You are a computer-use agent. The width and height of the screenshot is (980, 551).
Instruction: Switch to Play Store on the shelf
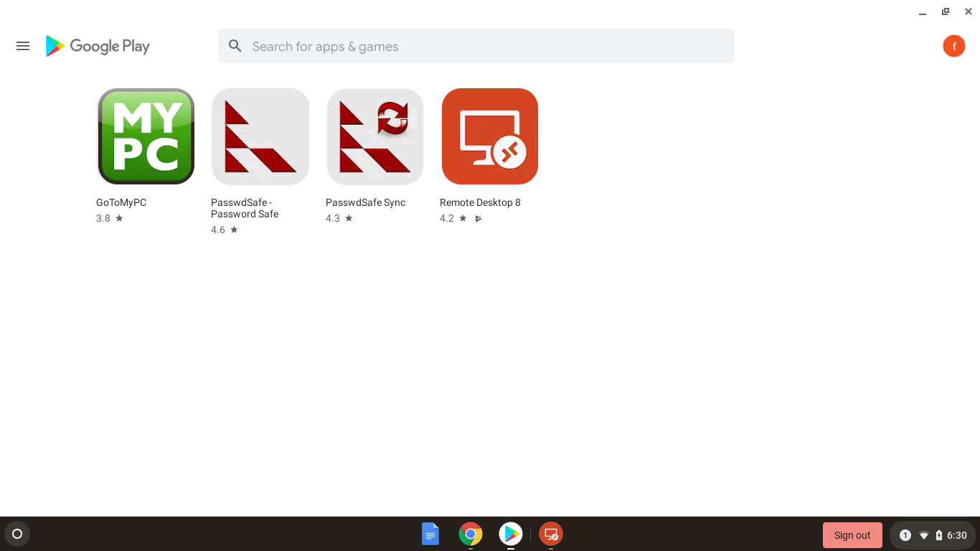[x=511, y=534]
